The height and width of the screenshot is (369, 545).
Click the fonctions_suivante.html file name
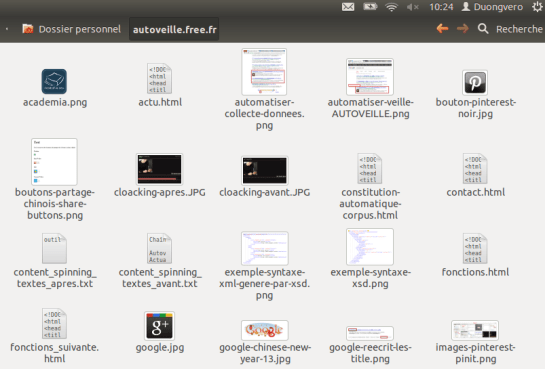pyautogui.click(x=55, y=353)
